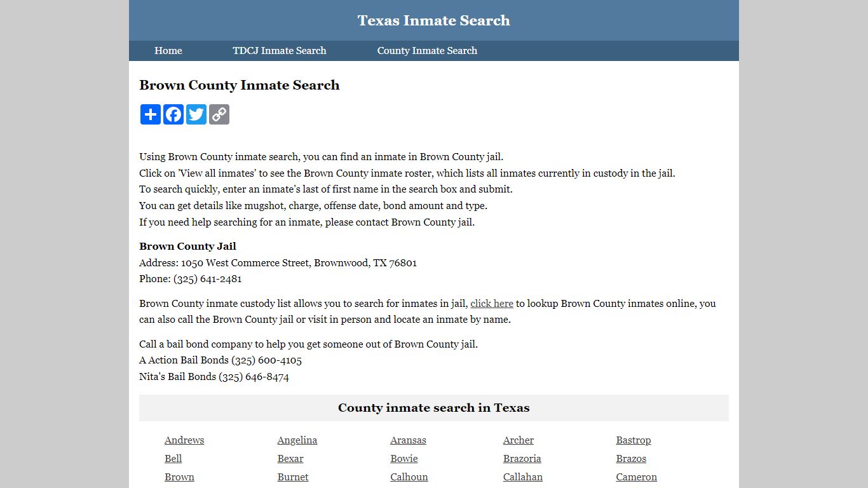Image resolution: width=868 pixels, height=488 pixels.
Task: Share page on Twitter icon
Action: pyautogui.click(x=196, y=114)
